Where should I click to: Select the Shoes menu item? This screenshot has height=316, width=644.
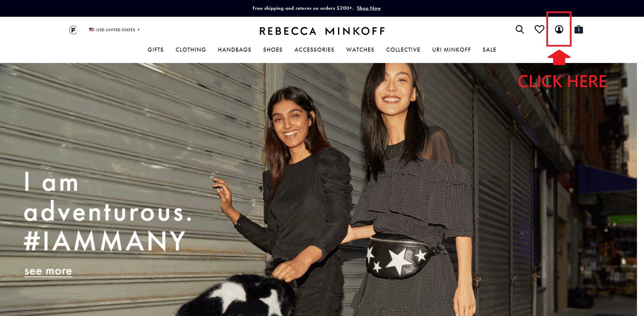273,50
